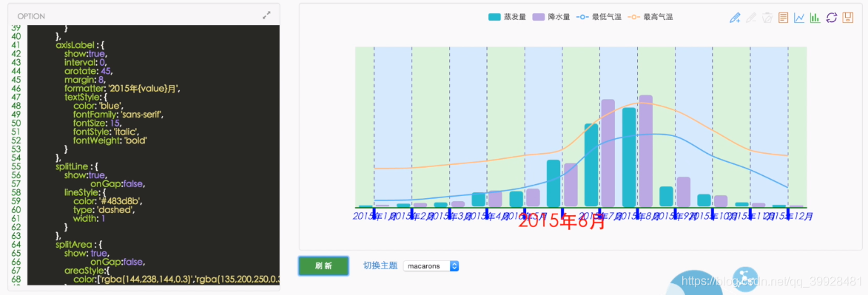
Task: Click the lineStyle code line
Action: (85, 192)
